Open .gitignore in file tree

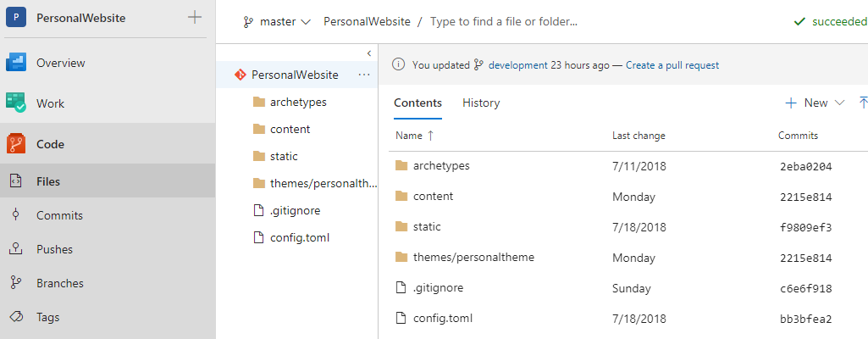pos(296,210)
